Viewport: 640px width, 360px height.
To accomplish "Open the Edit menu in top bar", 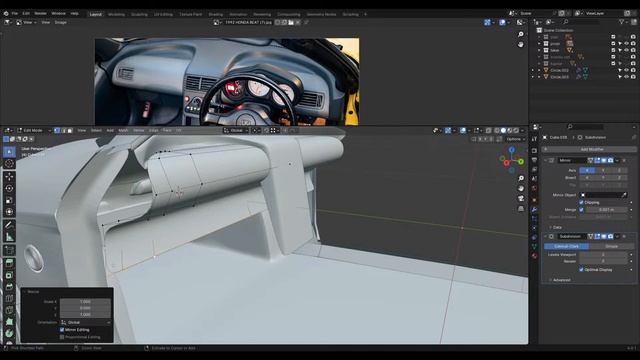I will [x=26, y=13].
